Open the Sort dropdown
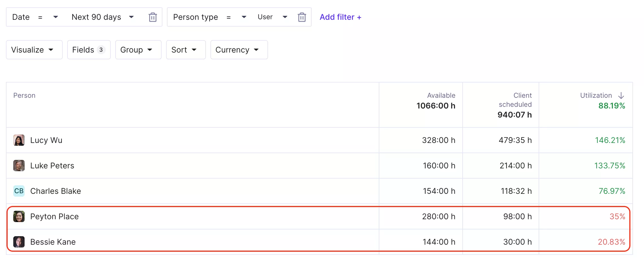This screenshot has width=644, height=278. [x=186, y=50]
